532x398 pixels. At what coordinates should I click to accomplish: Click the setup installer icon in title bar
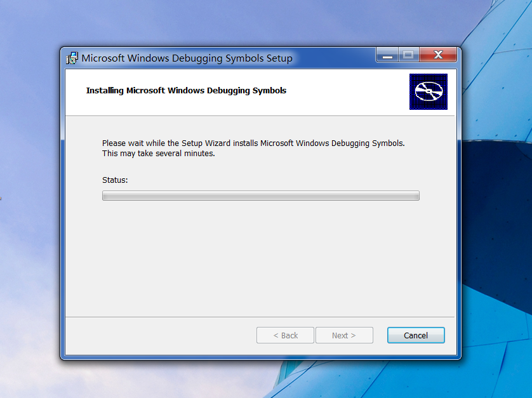click(72, 58)
